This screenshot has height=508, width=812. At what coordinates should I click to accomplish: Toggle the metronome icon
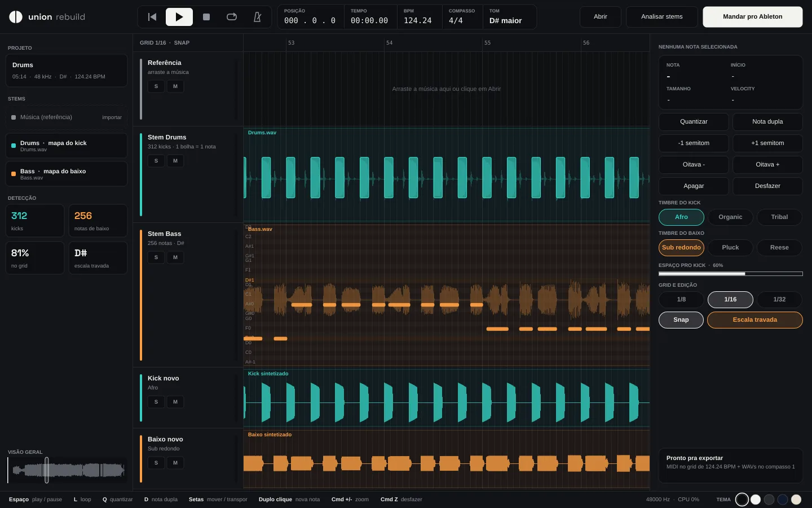tap(258, 17)
